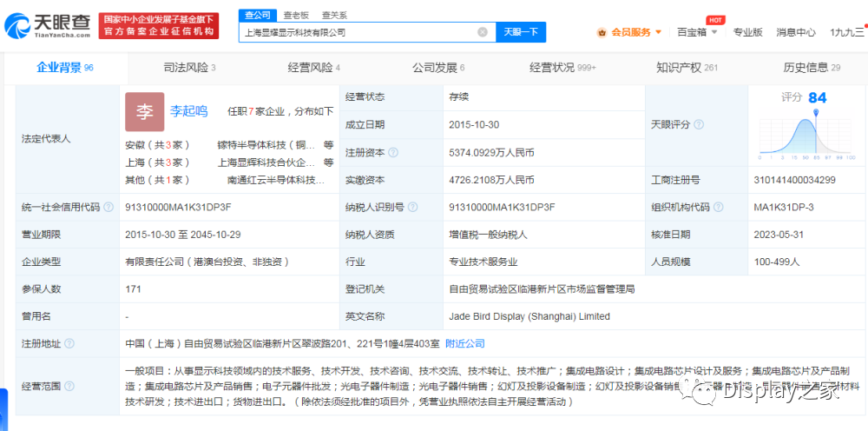The image size is (868, 431).
Task: Open the 李起鸣 legal representative link
Action: 188,111
